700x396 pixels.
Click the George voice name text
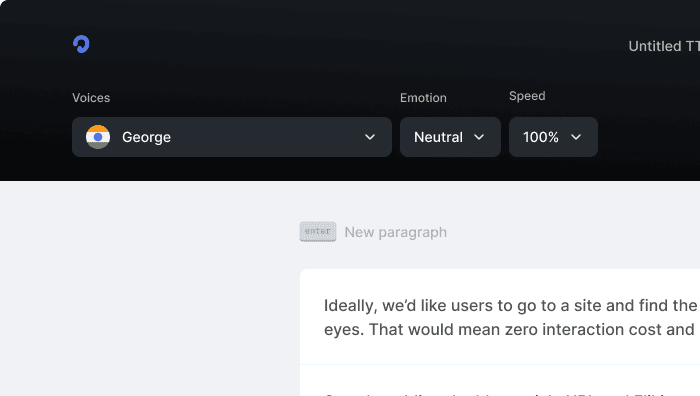tap(146, 137)
